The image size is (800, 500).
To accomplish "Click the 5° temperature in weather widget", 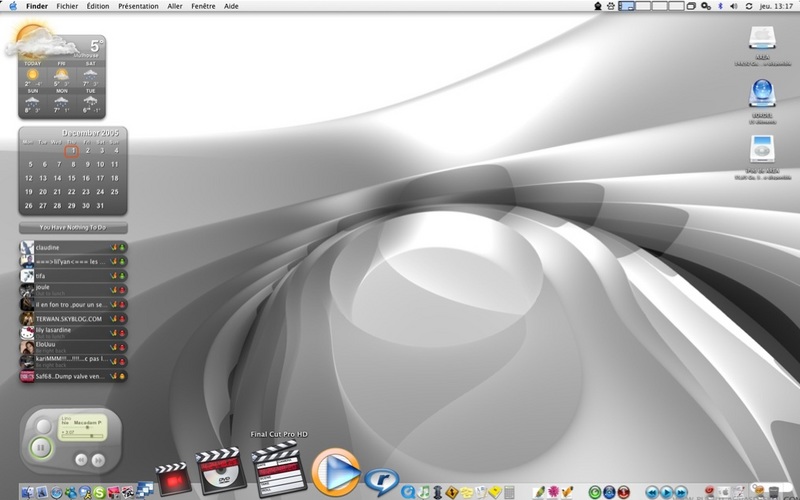I will 96,45.
